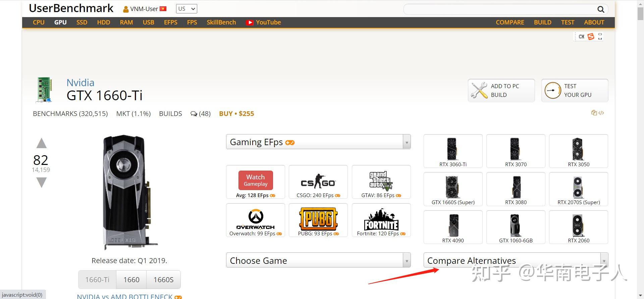Screen dimensions: 644x299
Task: Open the SkillBench tab
Action: click(x=221, y=22)
